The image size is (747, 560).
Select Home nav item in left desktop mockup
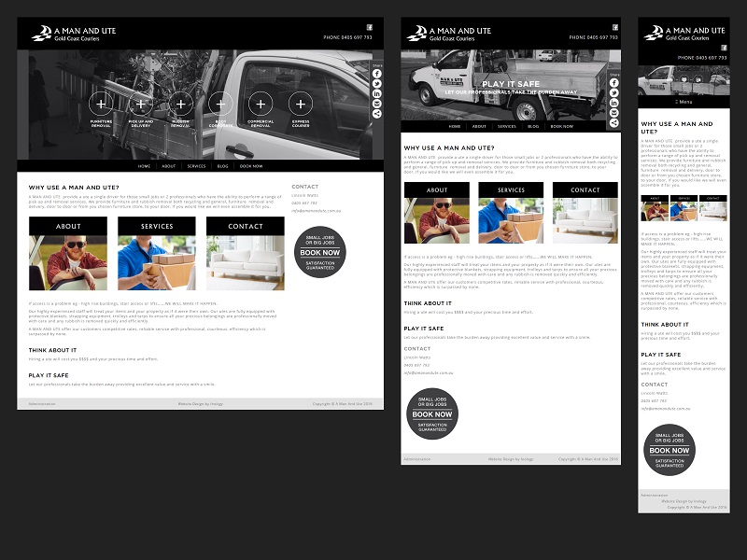coord(144,166)
